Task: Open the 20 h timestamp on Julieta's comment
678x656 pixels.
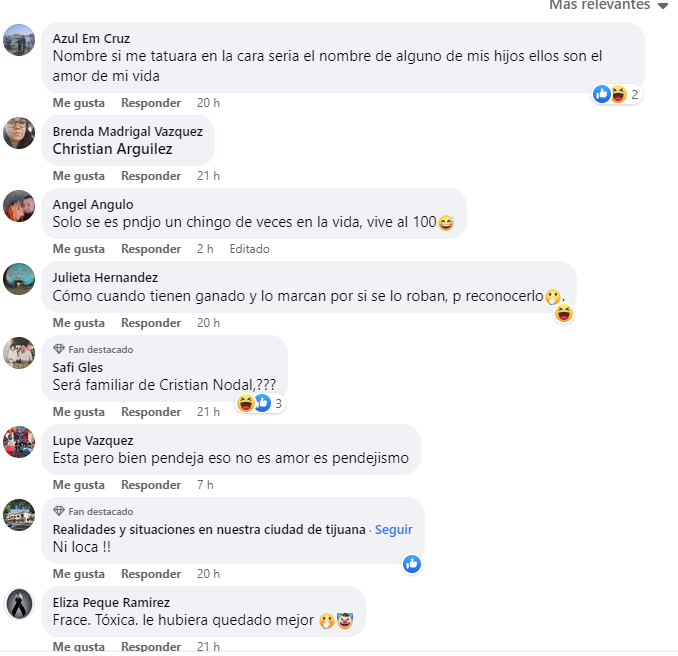Action: coord(208,323)
